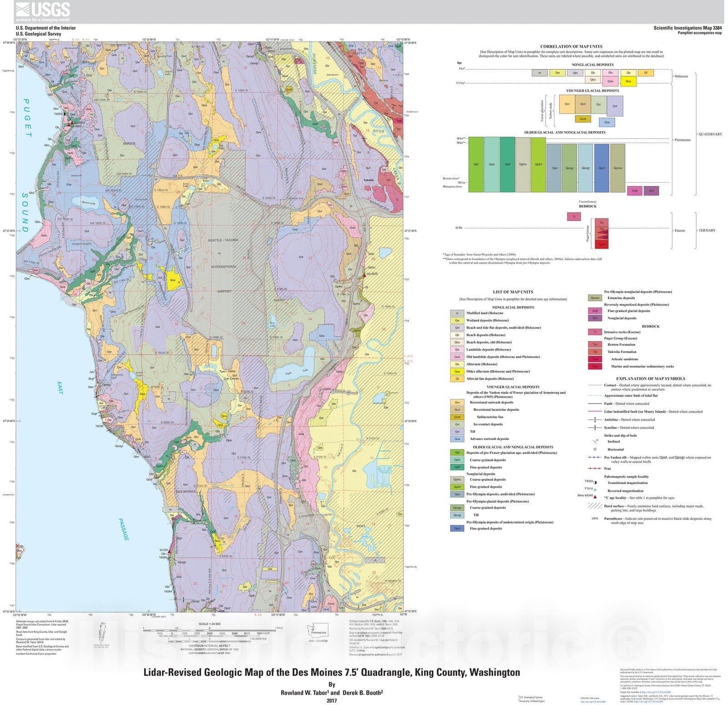Viewport: 728px width, 705px height.
Task: Click the Qw Wetland deposits legend swatch
Action: pyautogui.click(x=457, y=320)
